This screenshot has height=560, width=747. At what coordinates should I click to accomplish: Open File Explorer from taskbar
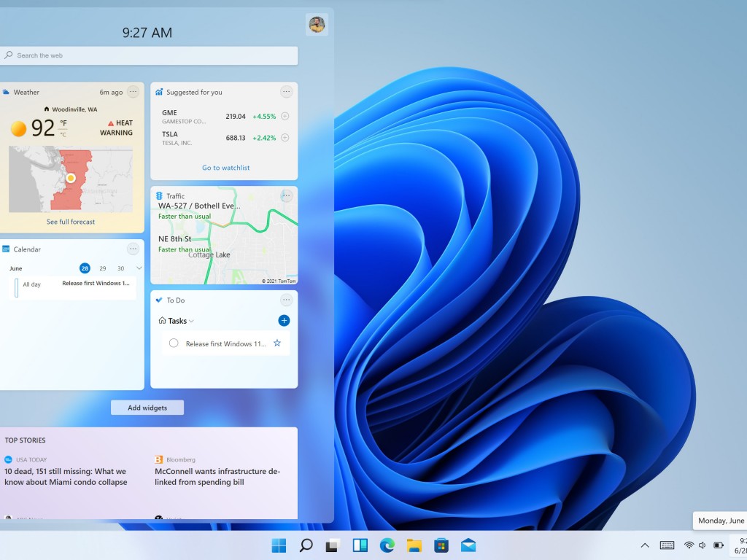pyautogui.click(x=414, y=545)
